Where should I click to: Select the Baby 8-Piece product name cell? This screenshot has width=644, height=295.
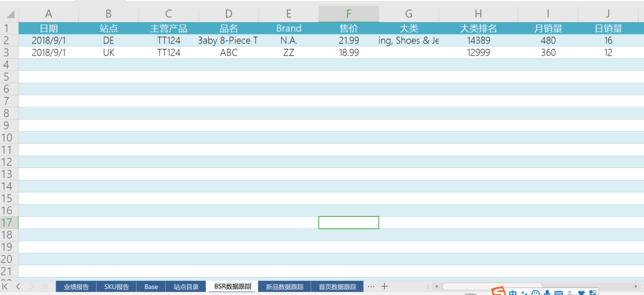click(229, 40)
